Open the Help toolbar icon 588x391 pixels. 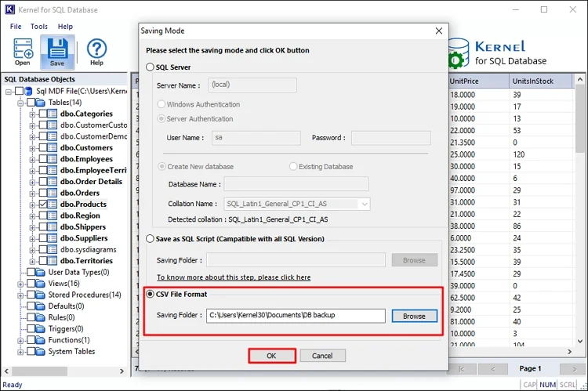pyautogui.click(x=96, y=52)
